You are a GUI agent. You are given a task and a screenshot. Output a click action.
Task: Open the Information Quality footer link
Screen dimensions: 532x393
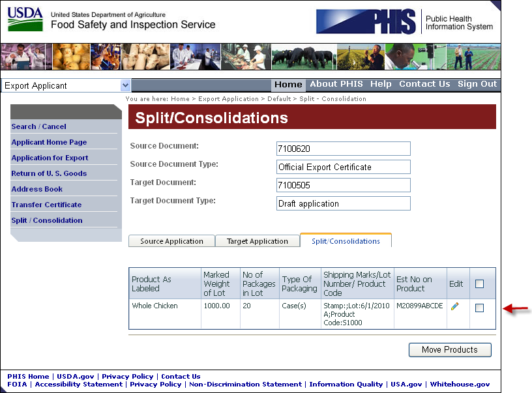pyautogui.click(x=346, y=384)
